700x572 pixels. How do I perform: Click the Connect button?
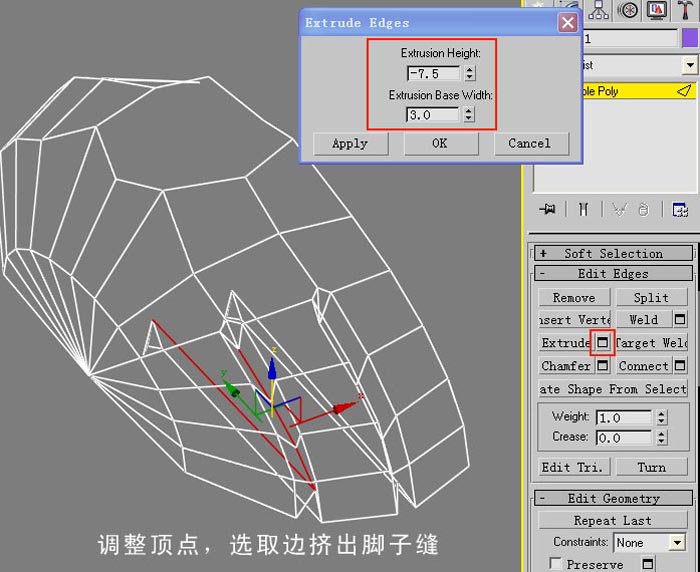click(643, 366)
